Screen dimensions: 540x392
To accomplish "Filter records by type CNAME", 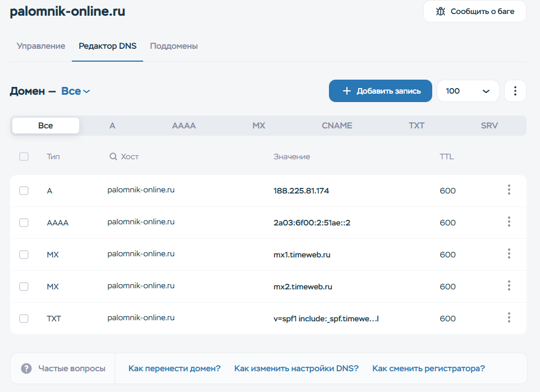I will (337, 126).
